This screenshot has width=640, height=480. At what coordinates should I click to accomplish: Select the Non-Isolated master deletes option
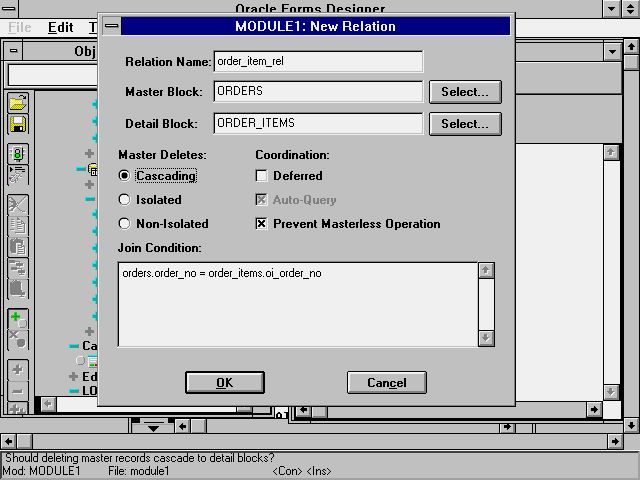pos(125,224)
